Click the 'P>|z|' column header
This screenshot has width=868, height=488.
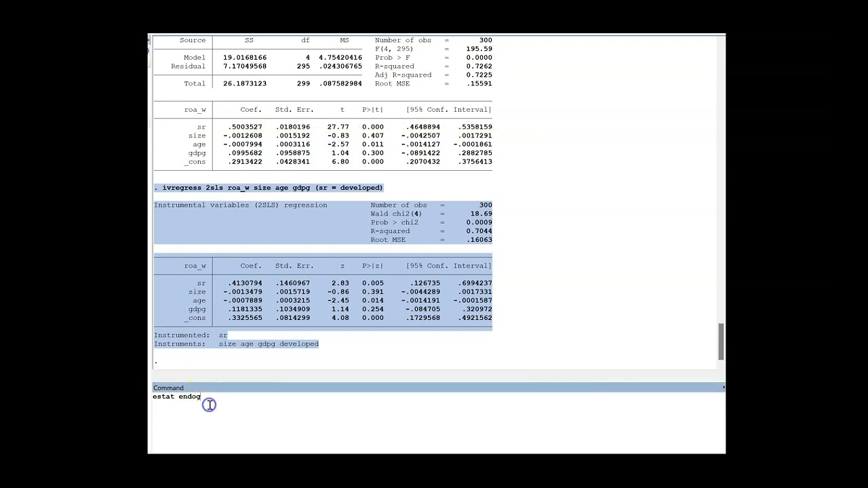373,266
